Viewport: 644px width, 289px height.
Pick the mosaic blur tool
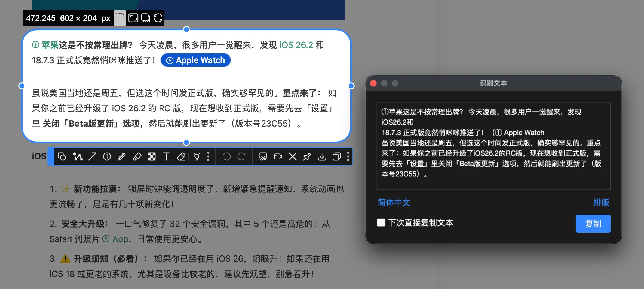(x=151, y=156)
